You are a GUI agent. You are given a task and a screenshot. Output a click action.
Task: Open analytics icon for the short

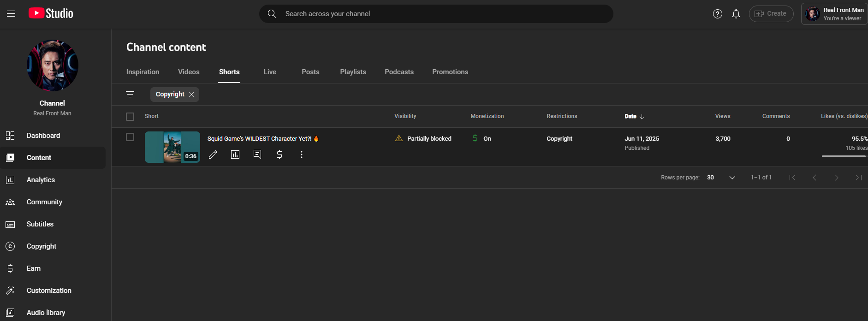point(235,155)
